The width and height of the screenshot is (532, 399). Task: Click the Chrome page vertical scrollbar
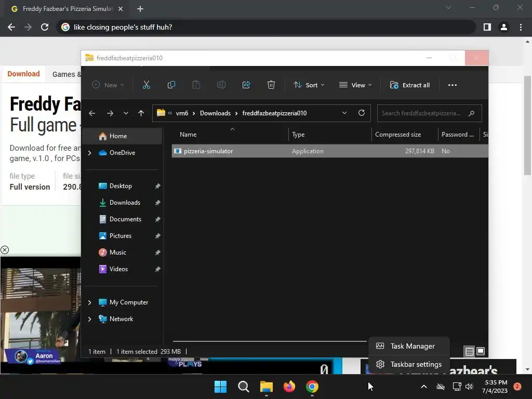[x=527, y=126]
